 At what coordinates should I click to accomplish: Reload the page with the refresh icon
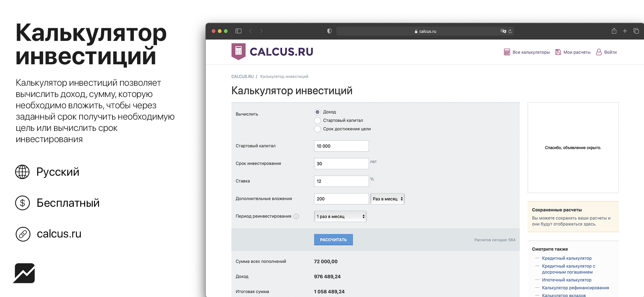[x=510, y=31]
